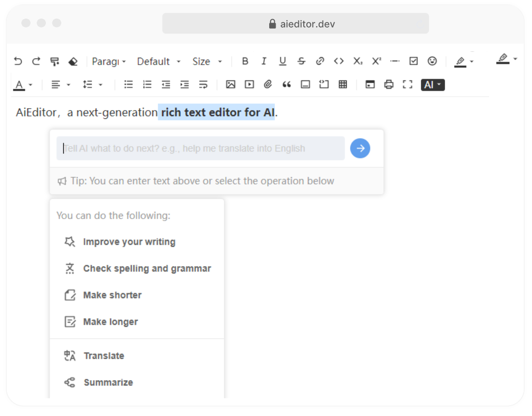Viewport: 532px width, 416px height.
Task: Insert a table using the grid icon
Action: (343, 85)
